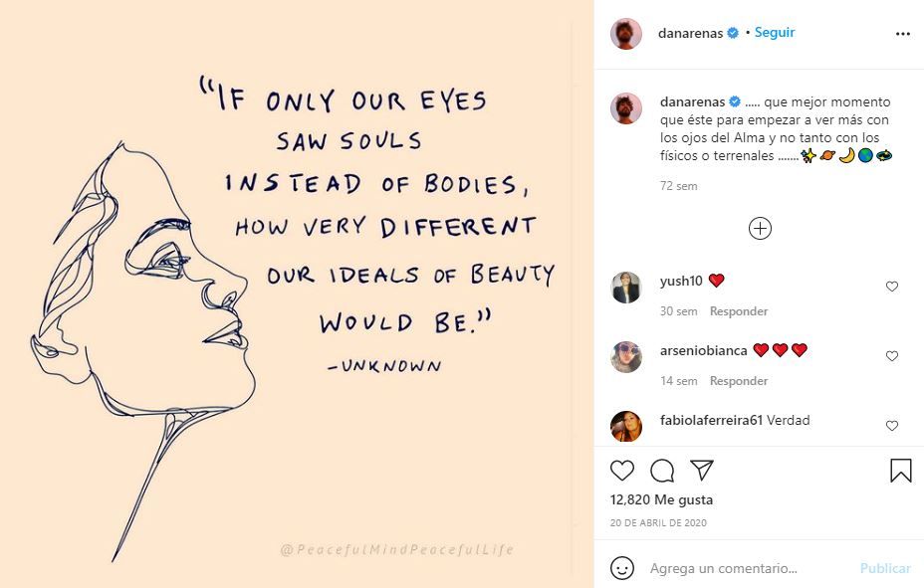
Task: Open danarenas profile from header username
Action: tap(691, 33)
